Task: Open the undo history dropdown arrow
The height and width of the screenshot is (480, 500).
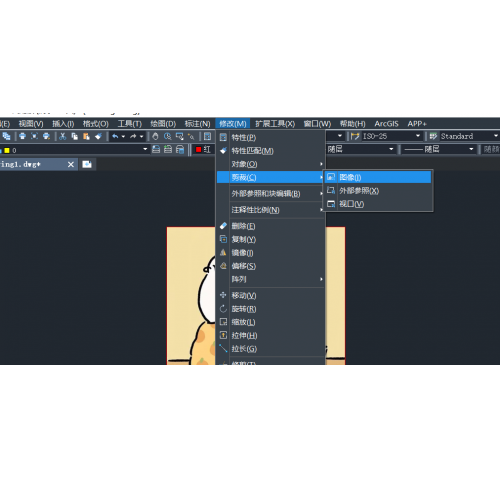Action: (123, 136)
